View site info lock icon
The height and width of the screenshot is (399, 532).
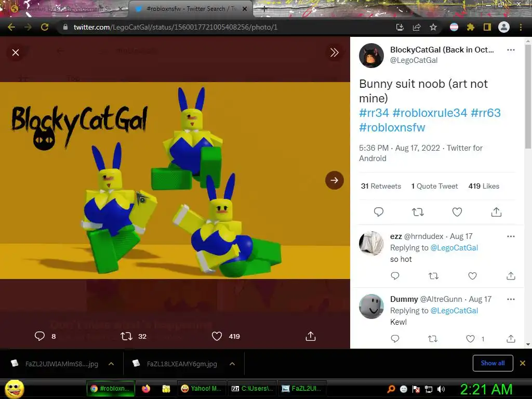click(x=65, y=27)
